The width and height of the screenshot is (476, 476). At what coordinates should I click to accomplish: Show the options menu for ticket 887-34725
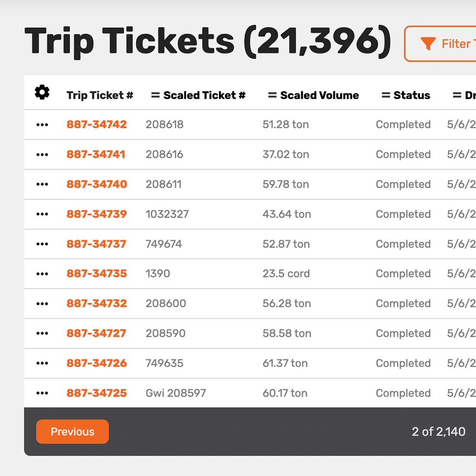42,393
